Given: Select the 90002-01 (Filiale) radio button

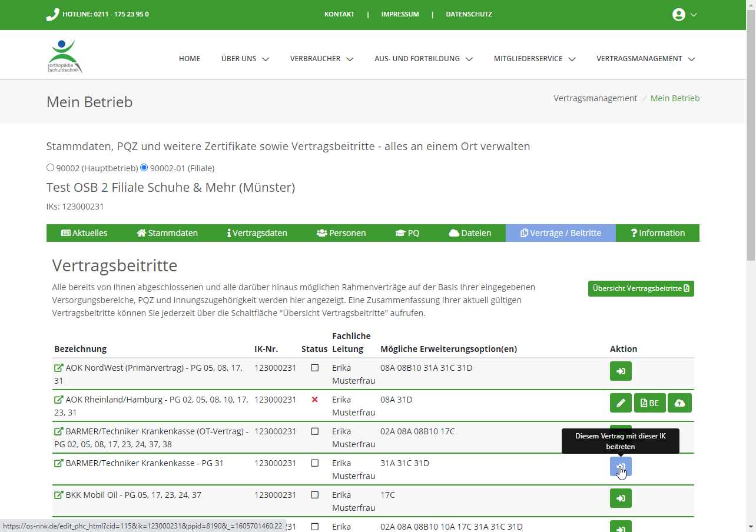Looking at the screenshot, I should (144, 168).
